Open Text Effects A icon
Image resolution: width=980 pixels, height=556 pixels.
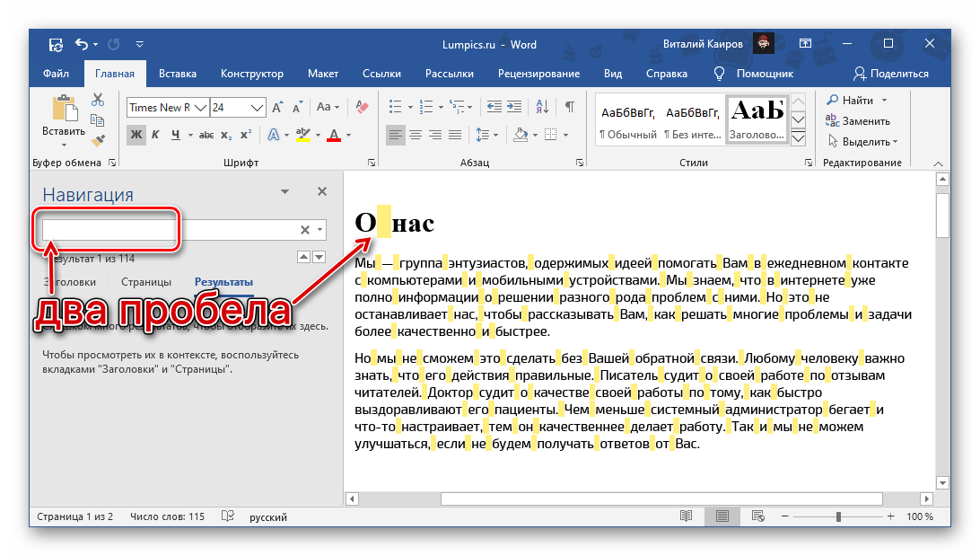point(273,135)
